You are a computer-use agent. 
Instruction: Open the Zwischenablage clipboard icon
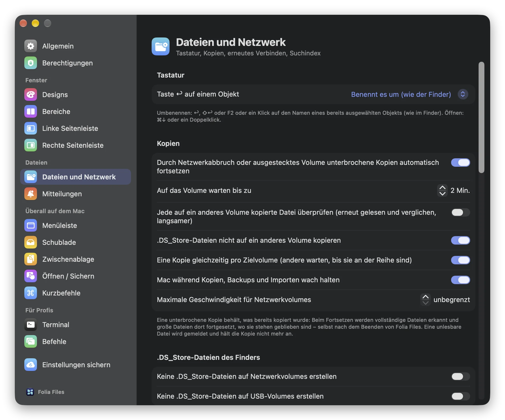pos(31,259)
